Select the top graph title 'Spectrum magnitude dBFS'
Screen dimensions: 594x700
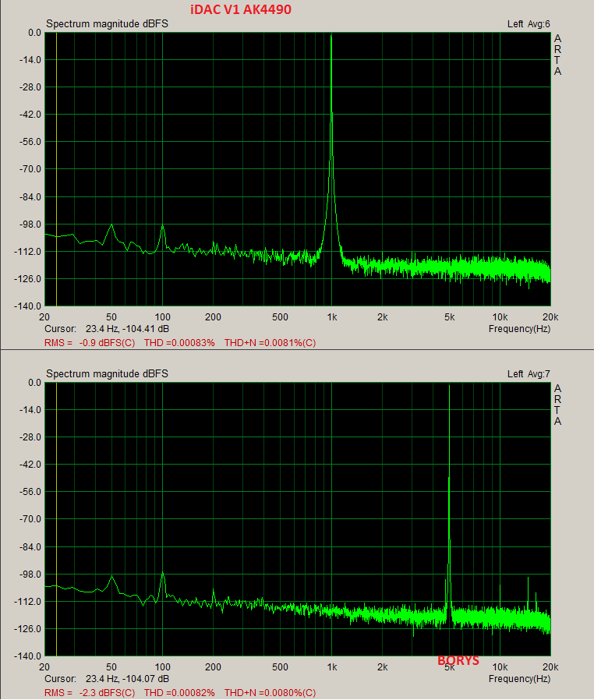[107, 24]
